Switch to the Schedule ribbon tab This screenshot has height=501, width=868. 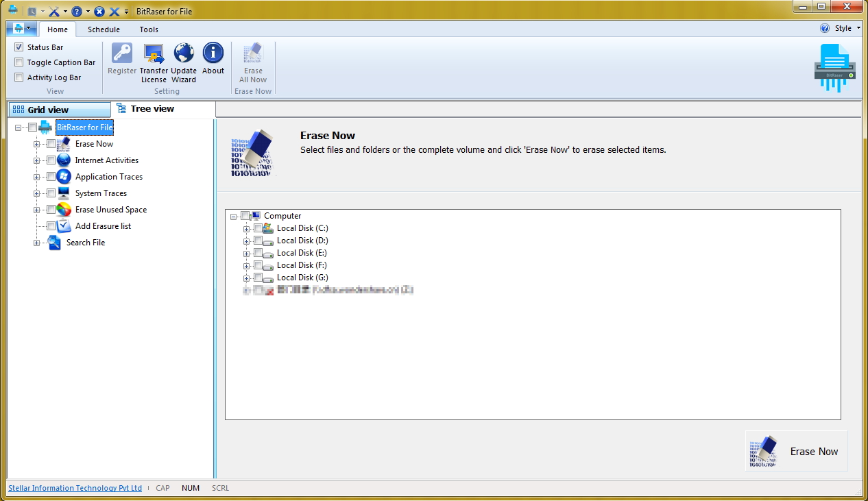[104, 29]
